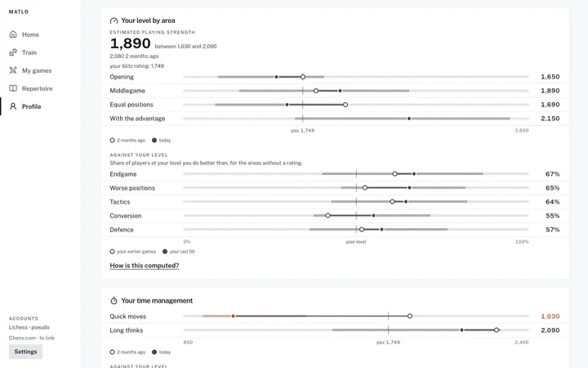
Task: Open the Settings button
Action: pos(25,352)
